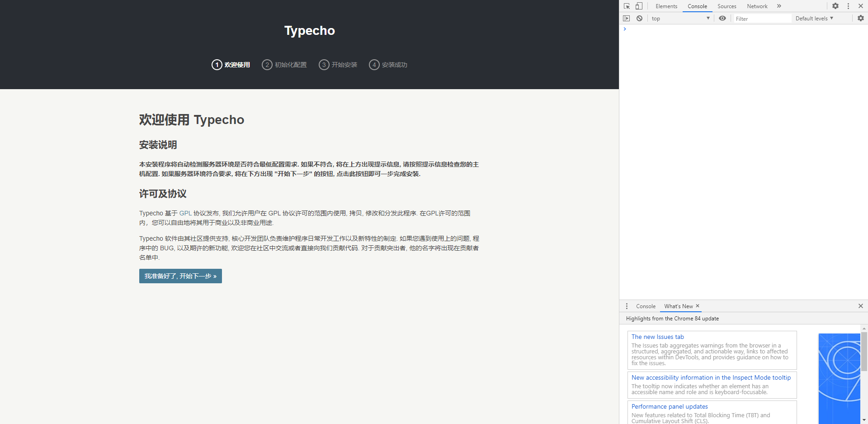The width and height of the screenshot is (868, 424).
Task: Focus the console Filter field
Action: pyautogui.click(x=762, y=19)
